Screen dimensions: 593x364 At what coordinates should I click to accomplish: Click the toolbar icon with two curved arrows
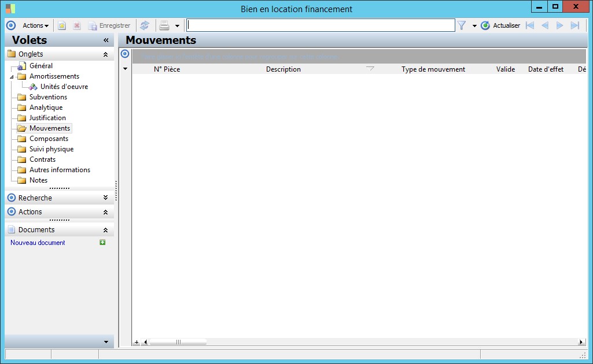point(145,25)
